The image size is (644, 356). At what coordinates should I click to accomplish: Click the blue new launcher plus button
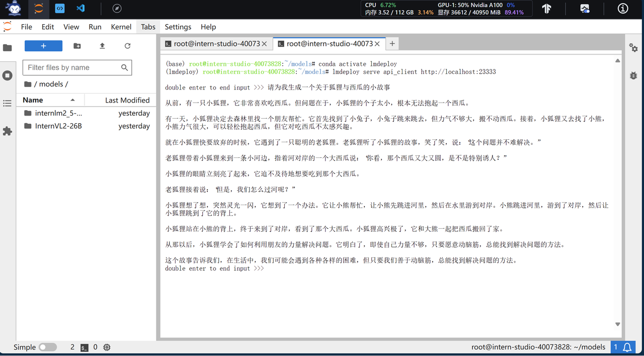[43, 46]
